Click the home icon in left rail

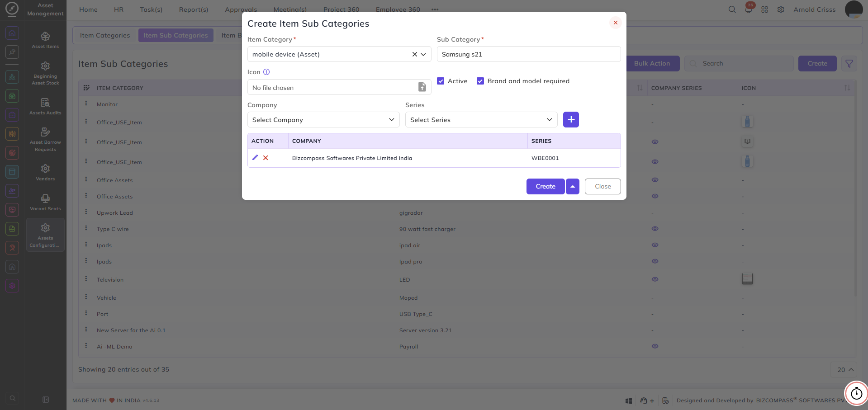(x=12, y=33)
